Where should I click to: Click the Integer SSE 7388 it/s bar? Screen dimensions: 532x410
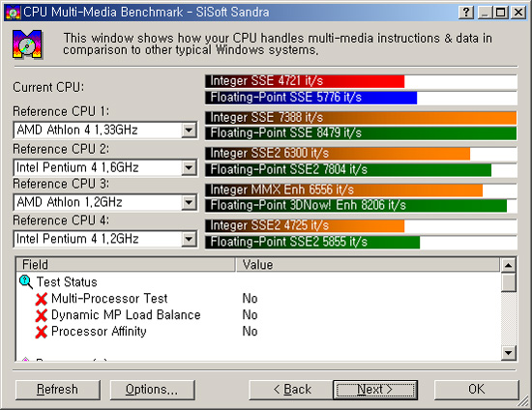tap(361, 118)
